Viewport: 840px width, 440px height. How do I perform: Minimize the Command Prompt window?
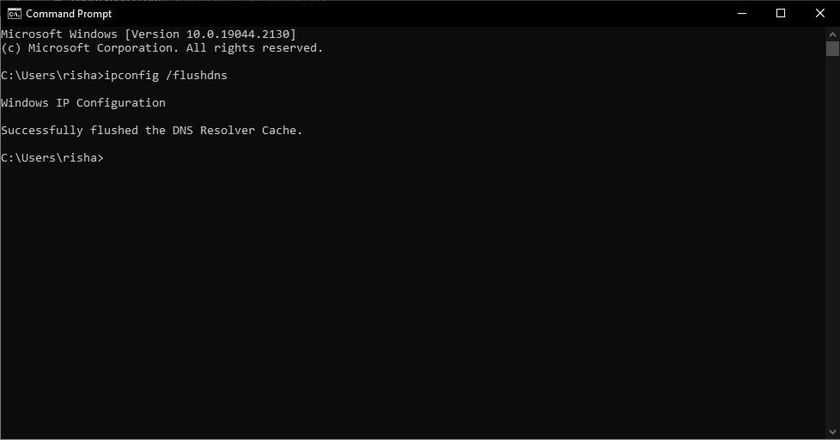tap(743, 13)
